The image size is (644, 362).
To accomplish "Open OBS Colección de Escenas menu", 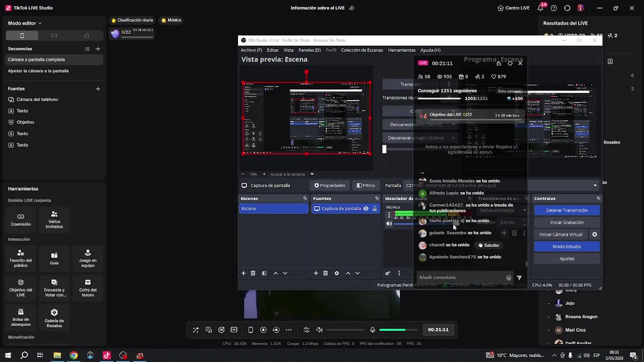I will click(362, 50).
